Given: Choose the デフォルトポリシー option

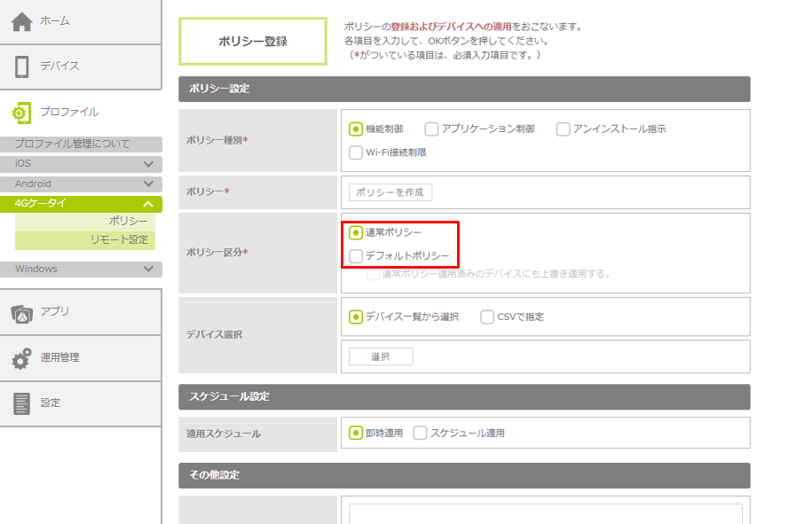Looking at the screenshot, I should click(357, 256).
